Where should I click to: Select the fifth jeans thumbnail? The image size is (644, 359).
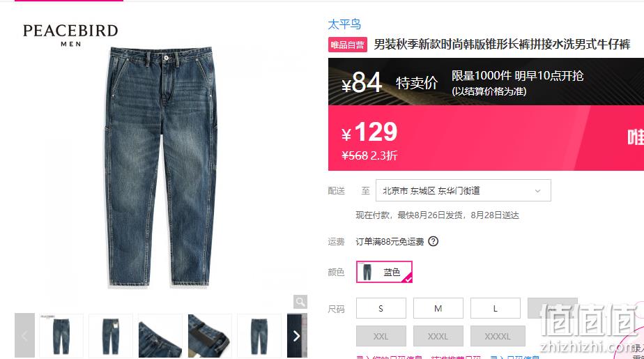(259, 335)
